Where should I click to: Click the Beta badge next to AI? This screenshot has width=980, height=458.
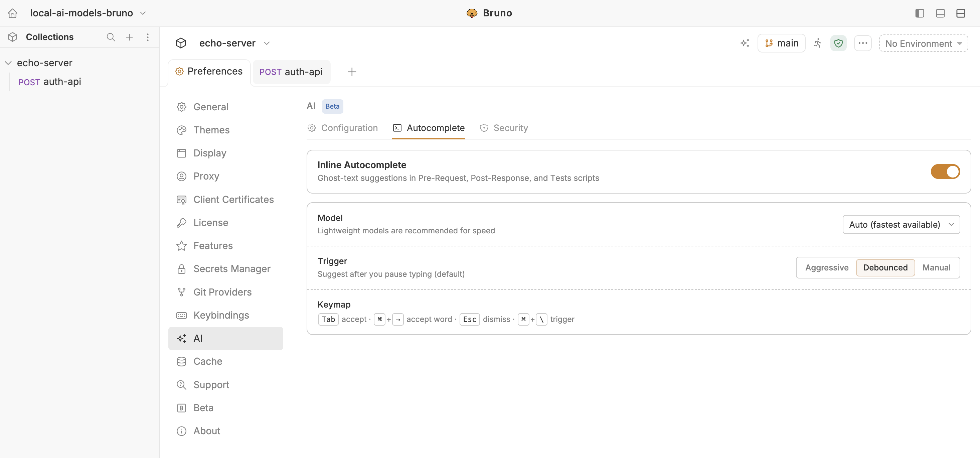(x=332, y=106)
